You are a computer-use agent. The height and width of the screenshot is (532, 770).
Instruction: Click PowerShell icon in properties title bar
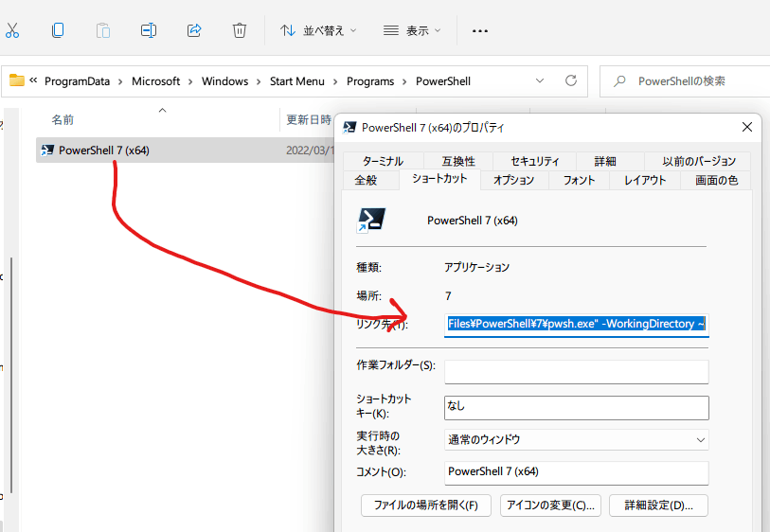(349, 128)
